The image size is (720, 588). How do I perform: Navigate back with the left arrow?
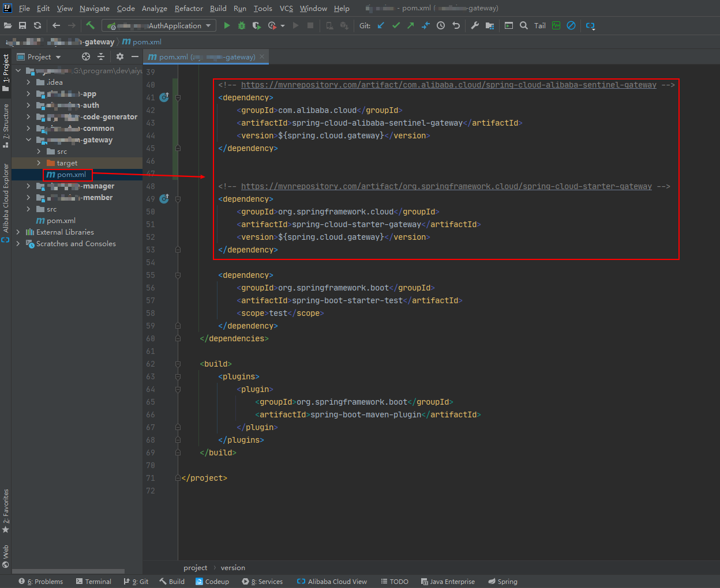coord(56,25)
